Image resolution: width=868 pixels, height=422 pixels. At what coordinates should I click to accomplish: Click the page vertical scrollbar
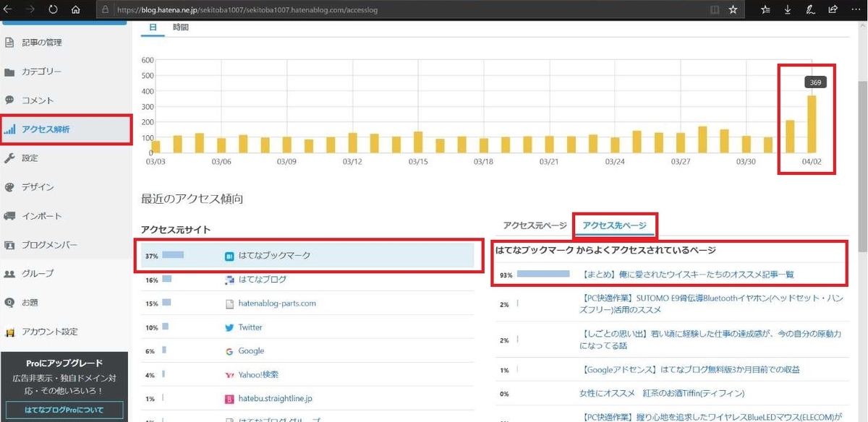(862, 221)
